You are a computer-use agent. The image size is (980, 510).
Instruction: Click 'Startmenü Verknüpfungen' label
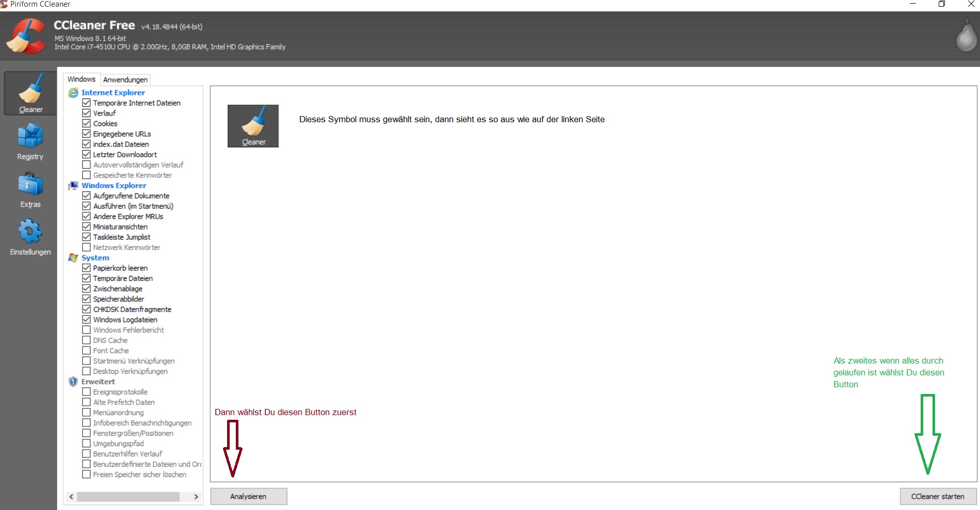coord(134,361)
